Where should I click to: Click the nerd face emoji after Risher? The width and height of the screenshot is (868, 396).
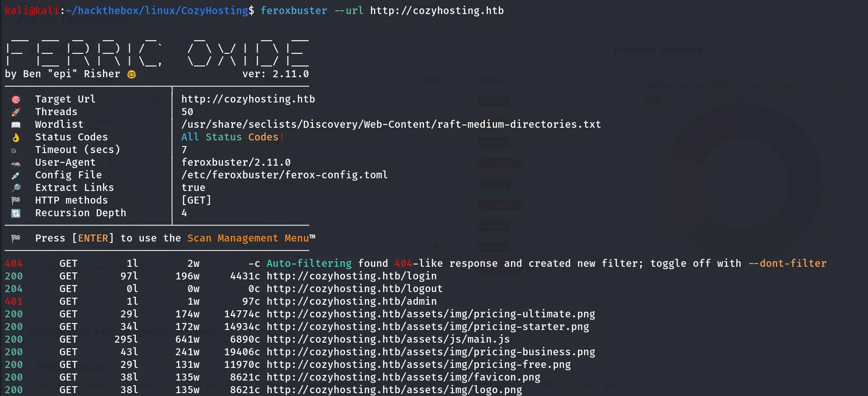(132, 74)
